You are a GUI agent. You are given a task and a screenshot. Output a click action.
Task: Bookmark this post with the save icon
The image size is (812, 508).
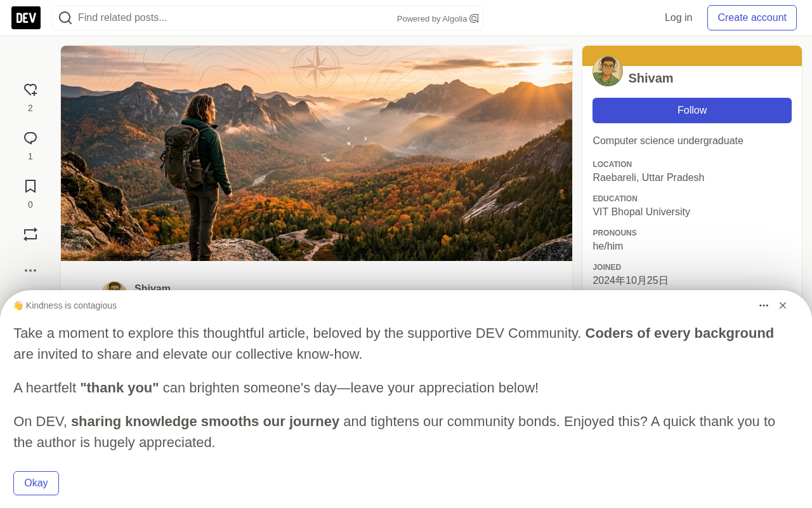30,187
